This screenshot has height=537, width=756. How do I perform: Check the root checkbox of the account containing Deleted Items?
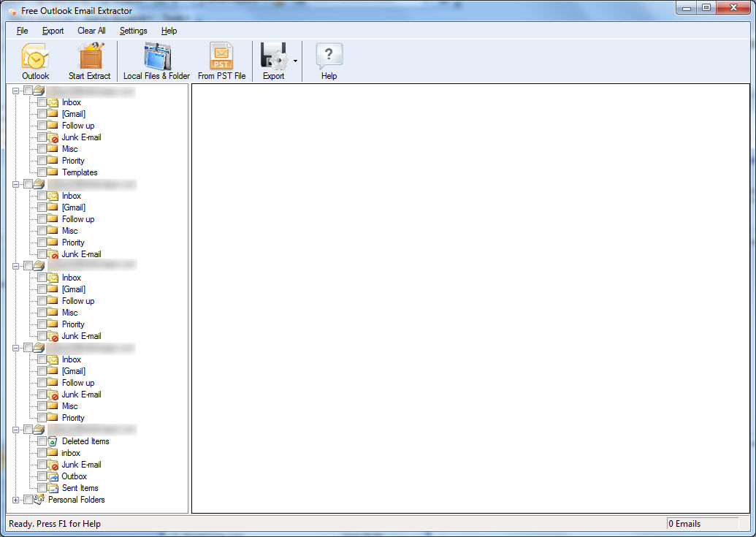click(x=28, y=429)
